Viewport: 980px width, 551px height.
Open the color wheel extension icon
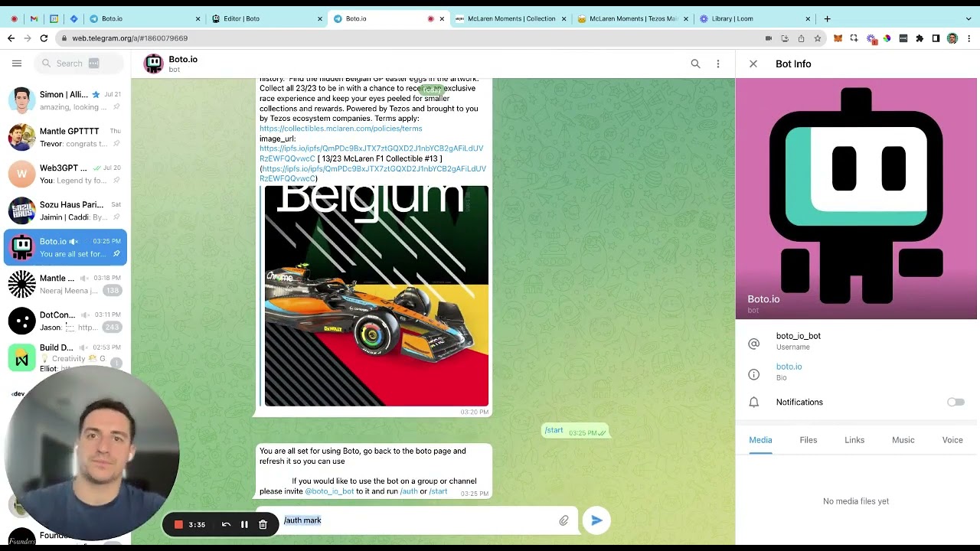click(887, 38)
